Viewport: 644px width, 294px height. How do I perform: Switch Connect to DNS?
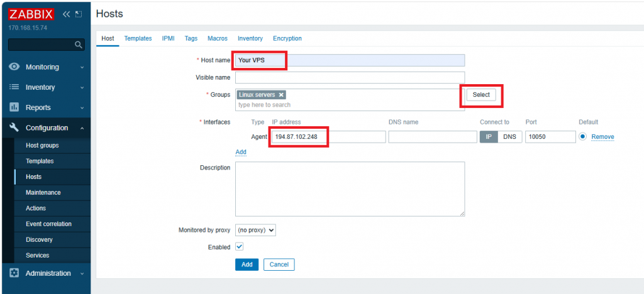coord(509,137)
